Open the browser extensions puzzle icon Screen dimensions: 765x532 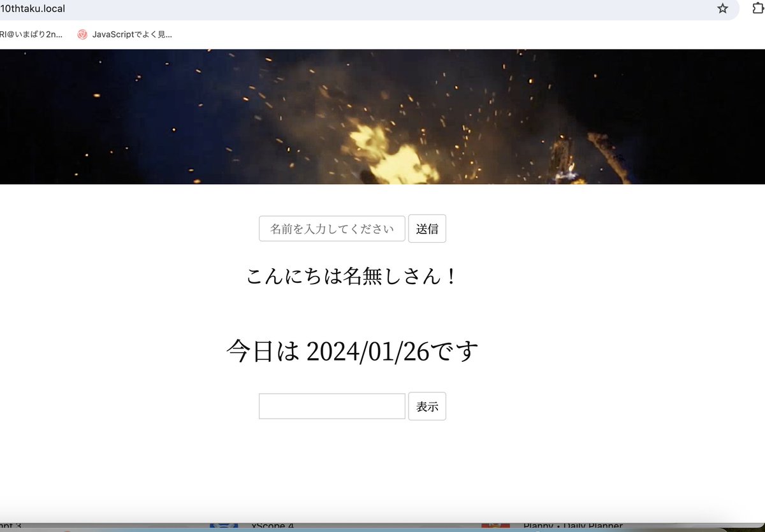pyautogui.click(x=757, y=9)
